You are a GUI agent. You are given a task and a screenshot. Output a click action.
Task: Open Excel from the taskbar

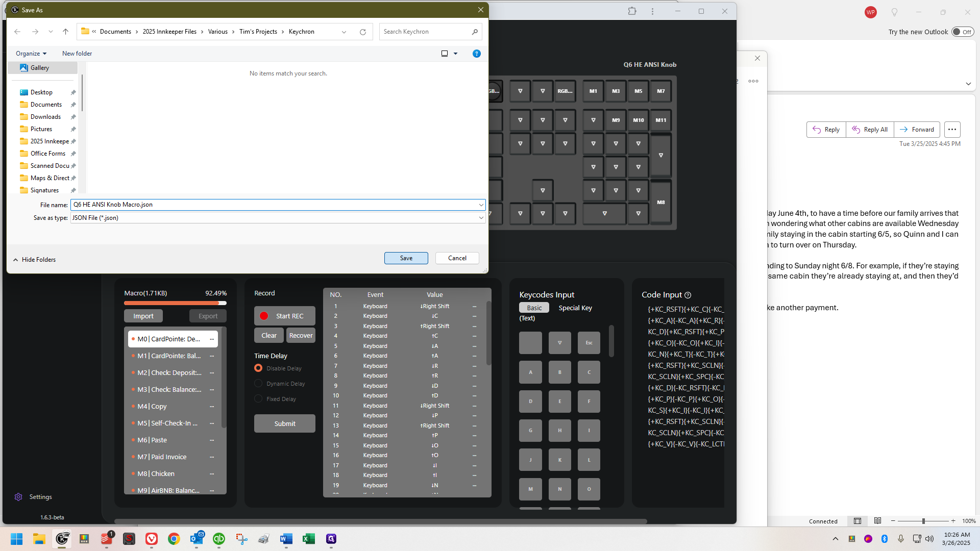coord(309,539)
